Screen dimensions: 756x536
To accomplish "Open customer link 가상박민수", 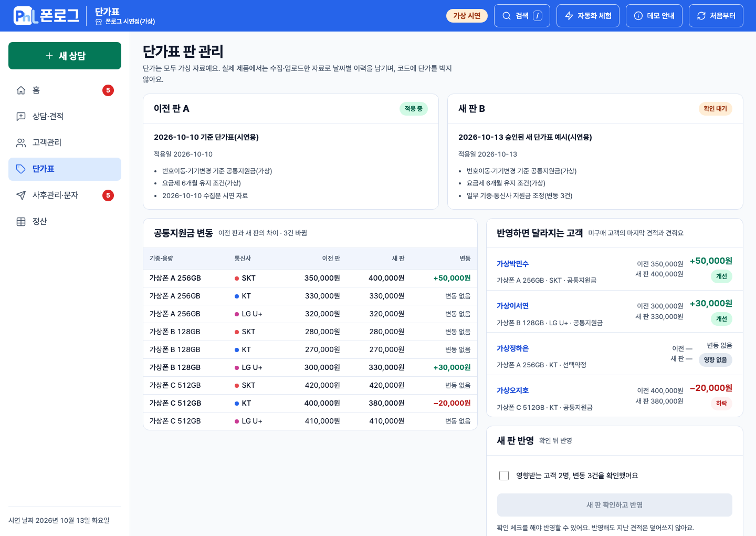I will [x=513, y=264].
